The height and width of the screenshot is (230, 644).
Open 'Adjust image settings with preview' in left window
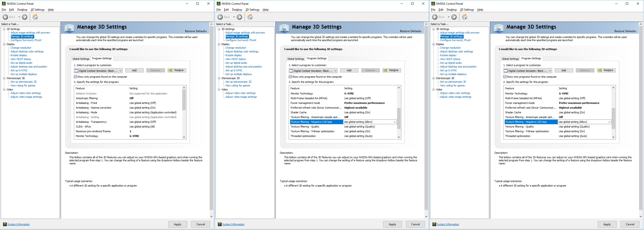click(x=30, y=33)
